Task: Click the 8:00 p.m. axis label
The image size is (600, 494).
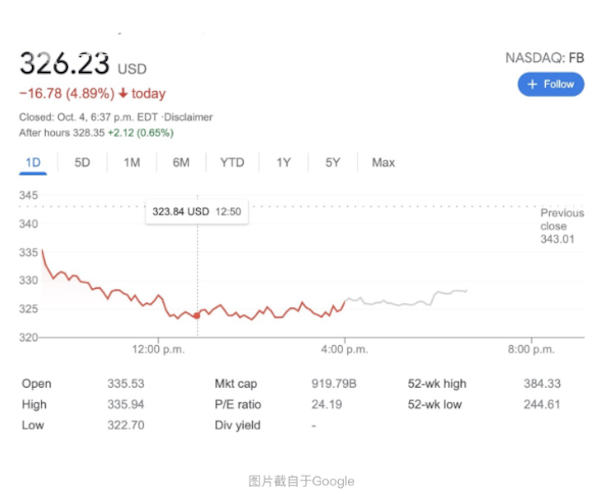Action: tap(531, 349)
